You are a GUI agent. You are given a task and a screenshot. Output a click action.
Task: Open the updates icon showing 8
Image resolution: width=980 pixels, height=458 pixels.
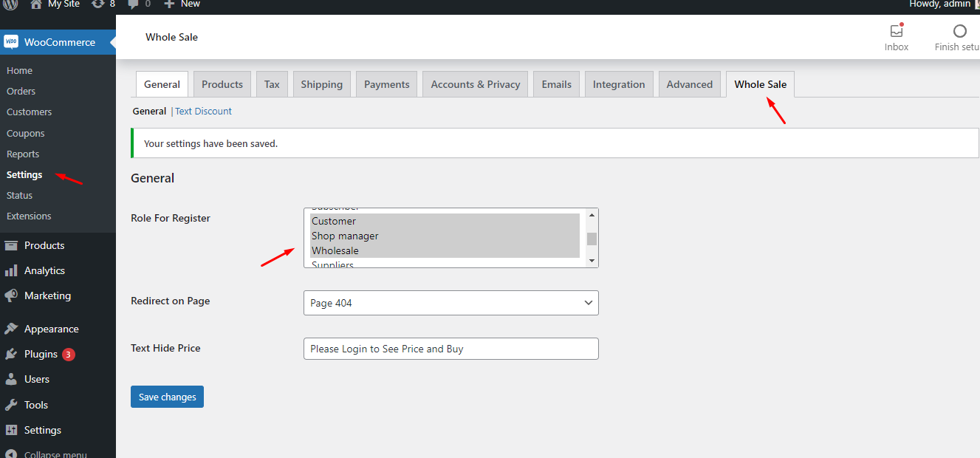pyautogui.click(x=97, y=4)
